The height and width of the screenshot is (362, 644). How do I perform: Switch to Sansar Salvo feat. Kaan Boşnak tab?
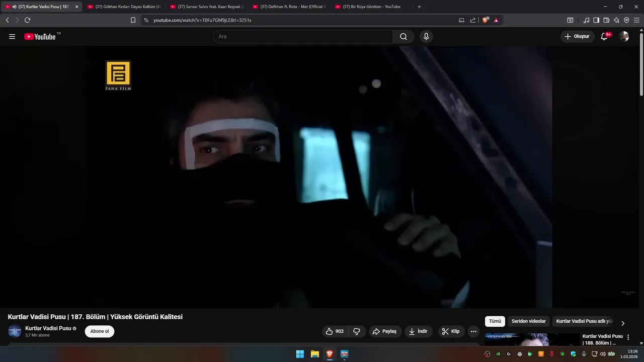(x=206, y=7)
